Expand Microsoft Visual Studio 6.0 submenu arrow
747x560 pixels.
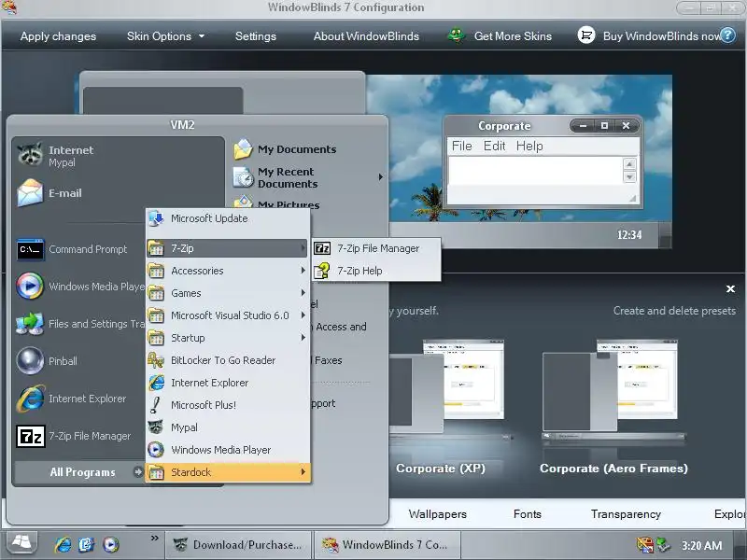(x=303, y=315)
